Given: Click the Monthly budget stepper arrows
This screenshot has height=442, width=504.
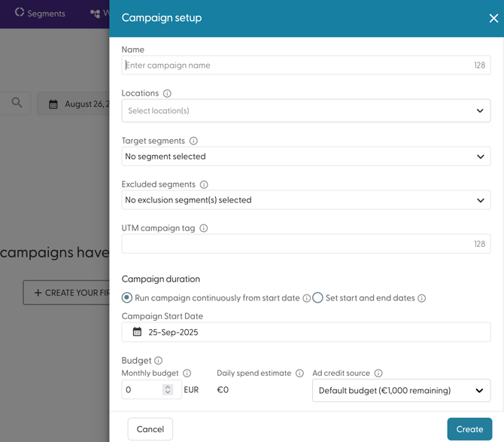Looking at the screenshot, I should [x=168, y=390].
